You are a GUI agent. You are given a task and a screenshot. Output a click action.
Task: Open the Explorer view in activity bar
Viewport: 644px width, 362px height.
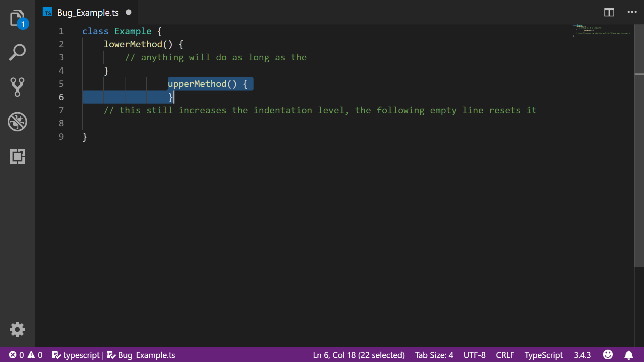(17, 18)
